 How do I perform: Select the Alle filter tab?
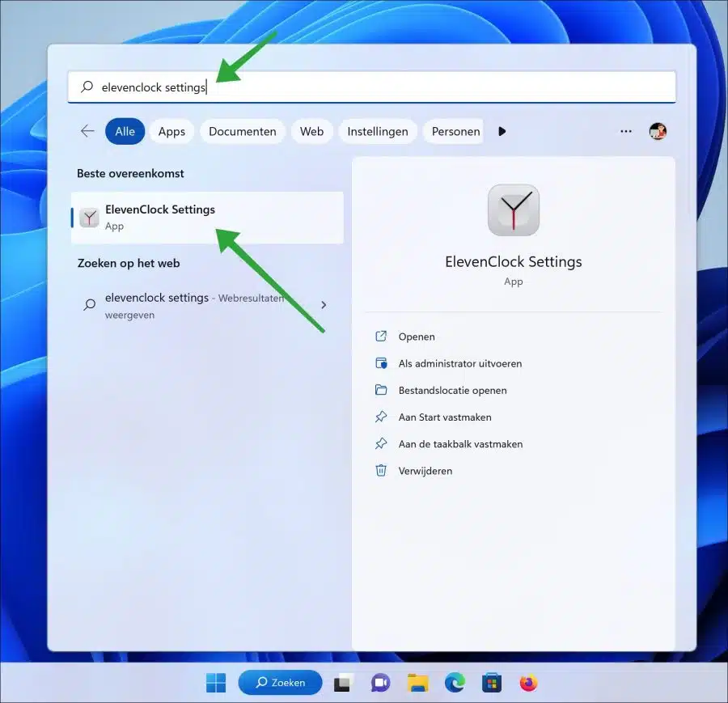tap(125, 131)
